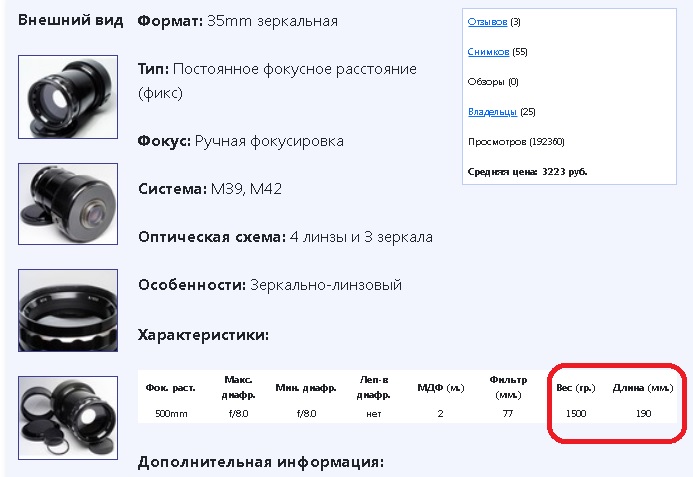Click the 190 length cell
This screenshot has height=477, width=693.
pyautogui.click(x=644, y=414)
